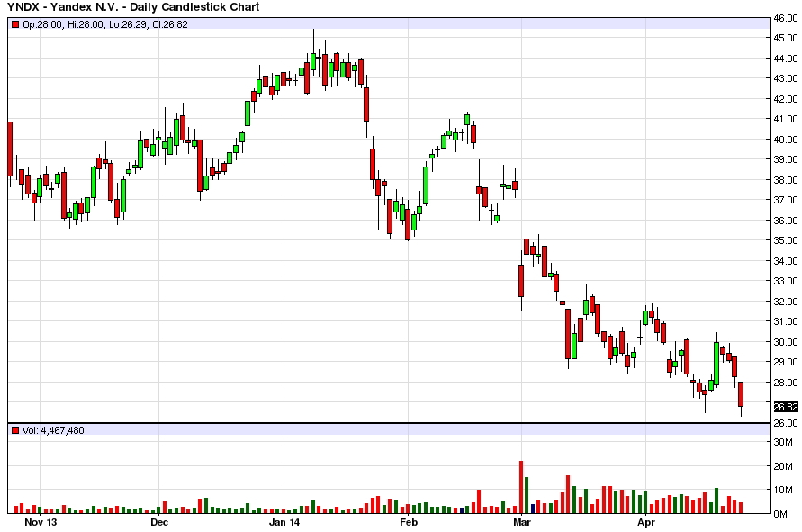Image resolution: width=802 pixels, height=532 pixels.
Task: Click the 38.00 price axis label
Action: pyautogui.click(x=786, y=180)
